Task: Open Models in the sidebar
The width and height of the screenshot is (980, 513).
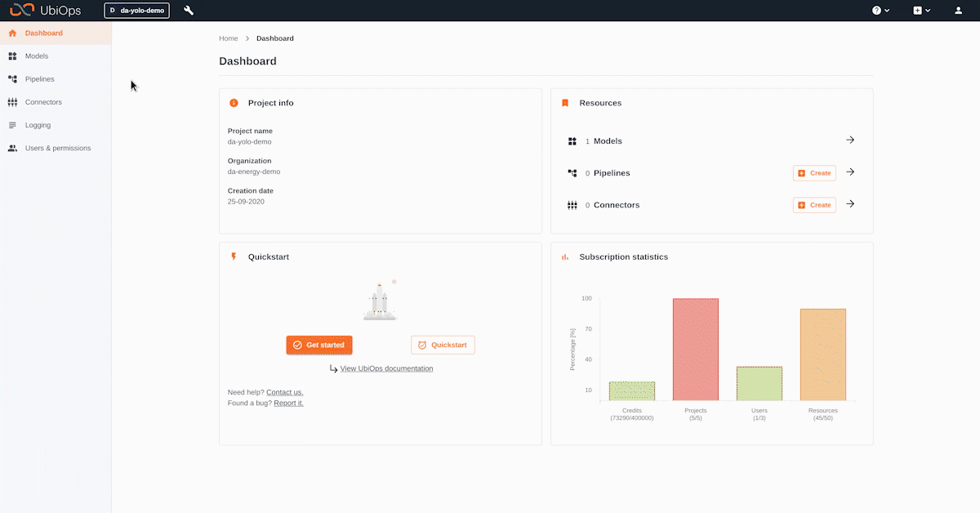Action: tap(56, 56)
